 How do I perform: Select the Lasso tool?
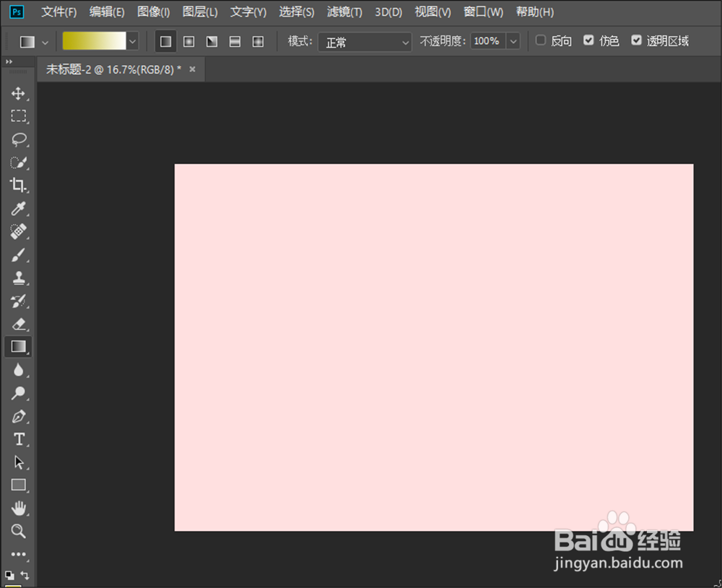tap(19, 139)
